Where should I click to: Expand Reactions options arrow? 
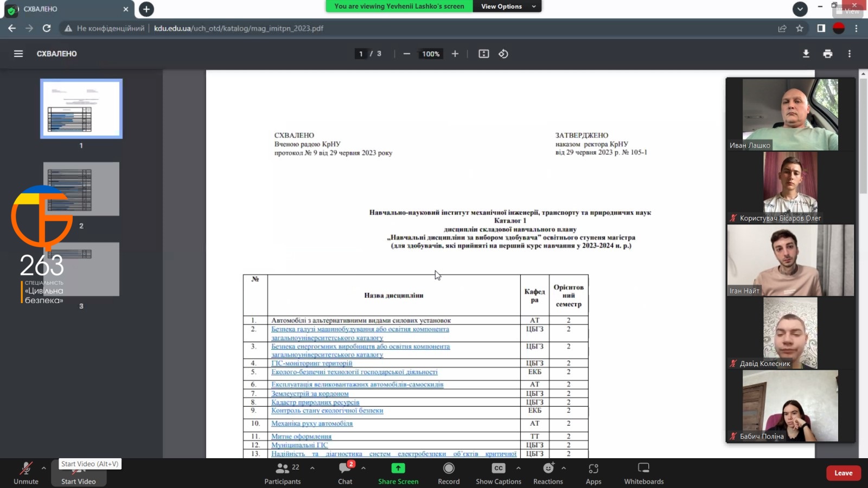coord(564,468)
